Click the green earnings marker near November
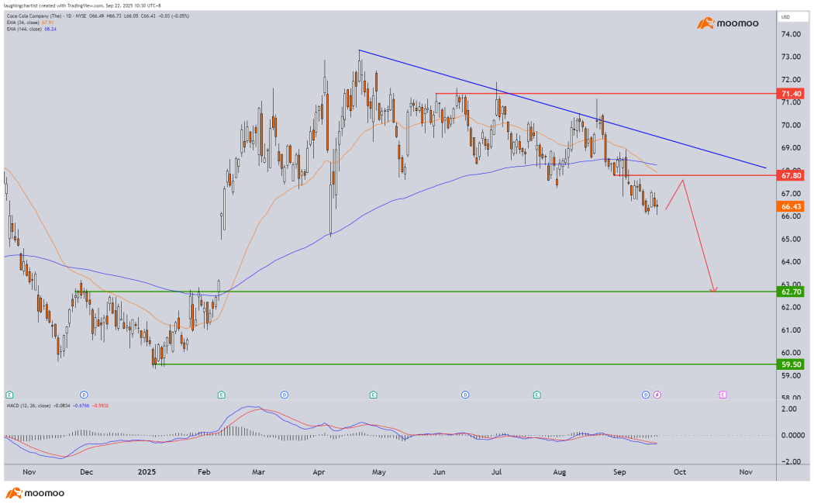 9,395
